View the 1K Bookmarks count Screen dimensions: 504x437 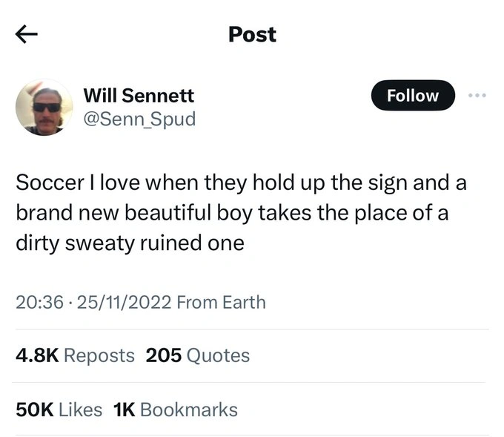coord(176,410)
